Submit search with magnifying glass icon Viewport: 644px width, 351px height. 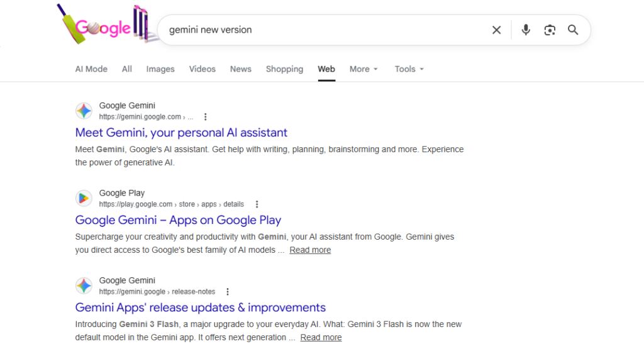coord(573,30)
